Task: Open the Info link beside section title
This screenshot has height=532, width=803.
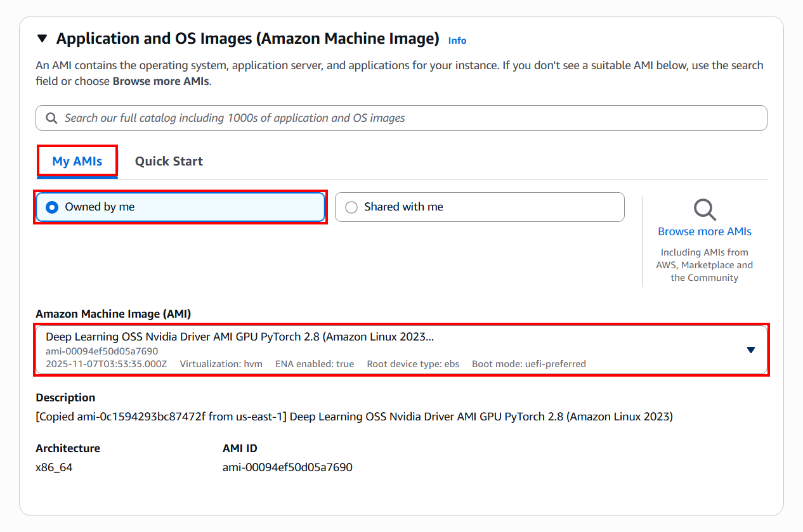Action: click(x=457, y=41)
